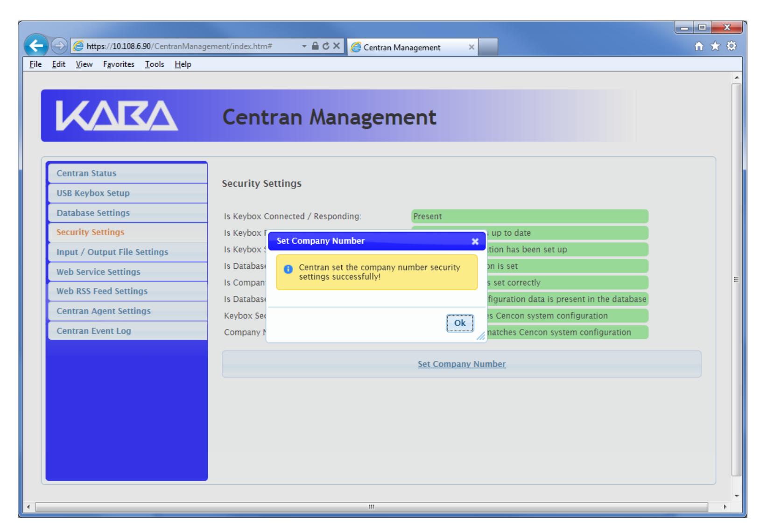Click the dialog resize grip corner
Screen dimensions: 760x532
[x=481, y=336]
